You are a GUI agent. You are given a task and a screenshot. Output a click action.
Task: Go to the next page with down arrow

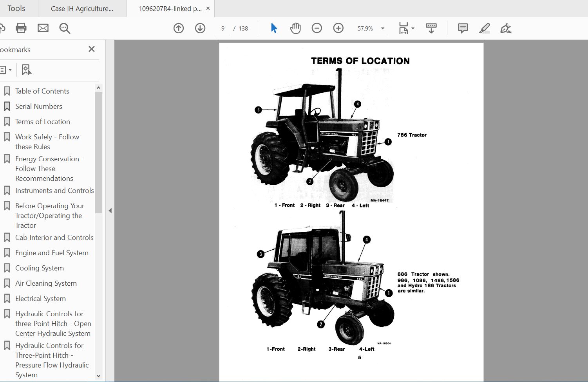(x=200, y=28)
